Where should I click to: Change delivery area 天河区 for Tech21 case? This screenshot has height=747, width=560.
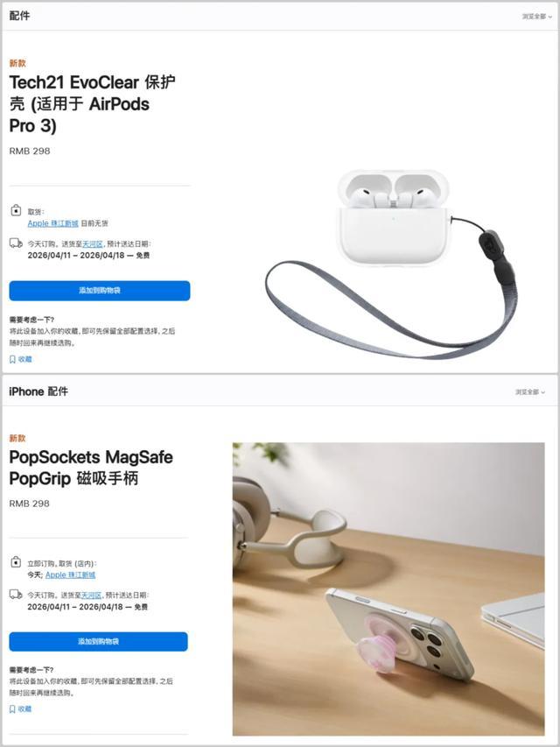tap(93, 244)
